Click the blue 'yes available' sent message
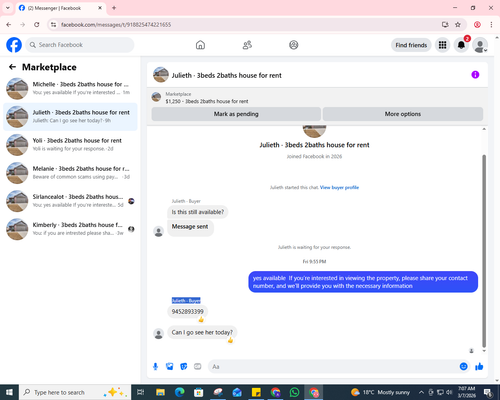 (363, 282)
